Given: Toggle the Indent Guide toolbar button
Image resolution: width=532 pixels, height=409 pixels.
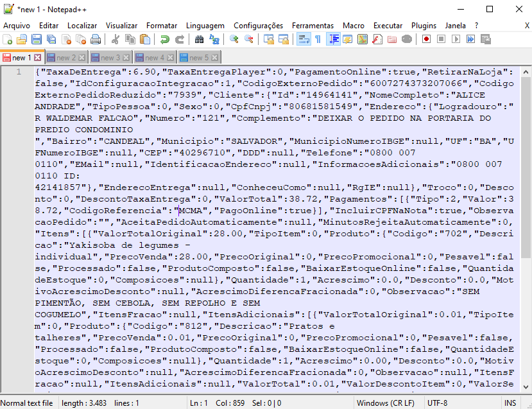Looking at the screenshot, I should (x=333, y=39).
